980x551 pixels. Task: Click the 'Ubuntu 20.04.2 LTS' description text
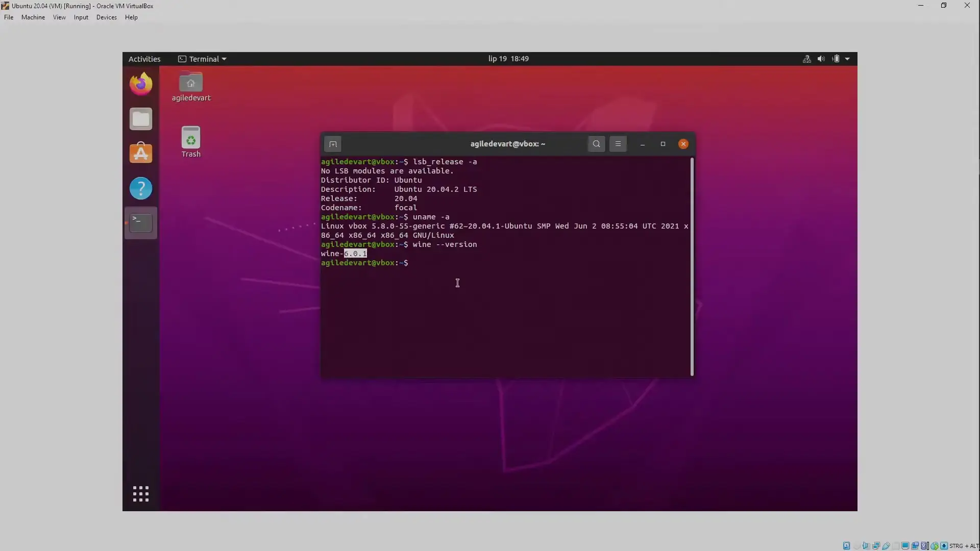(435, 189)
